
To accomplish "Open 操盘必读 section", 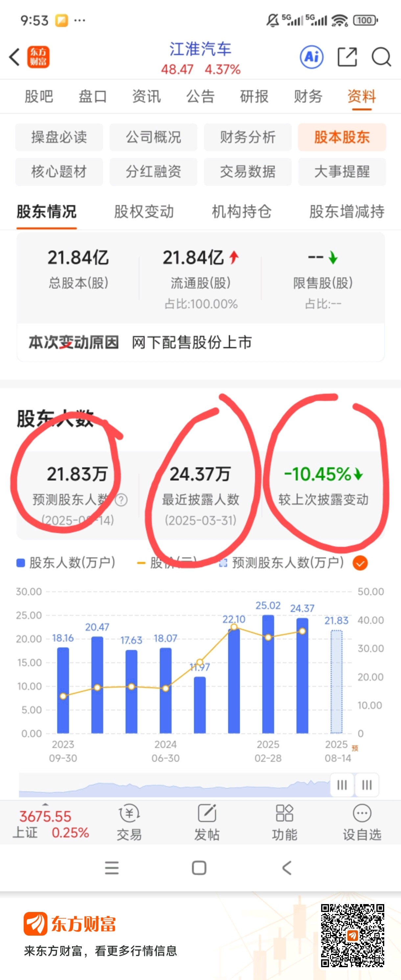I will pyautogui.click(x=59, y=137).
